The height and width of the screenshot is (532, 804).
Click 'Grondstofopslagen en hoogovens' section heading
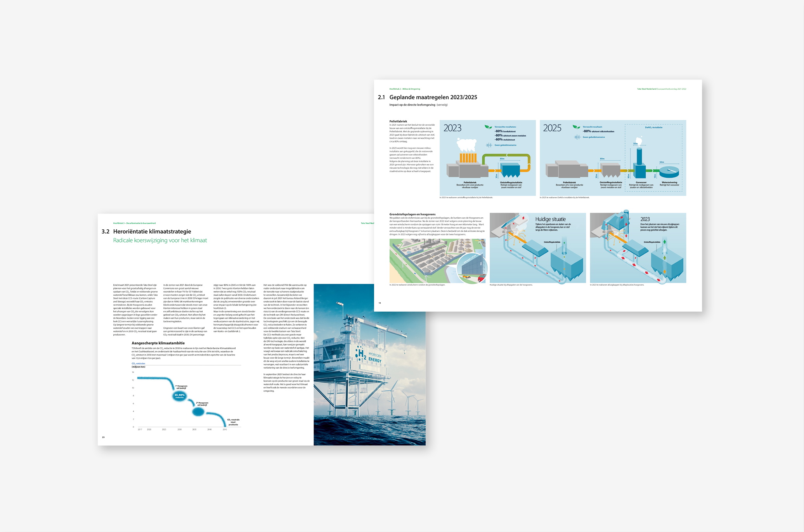point(412,214)
